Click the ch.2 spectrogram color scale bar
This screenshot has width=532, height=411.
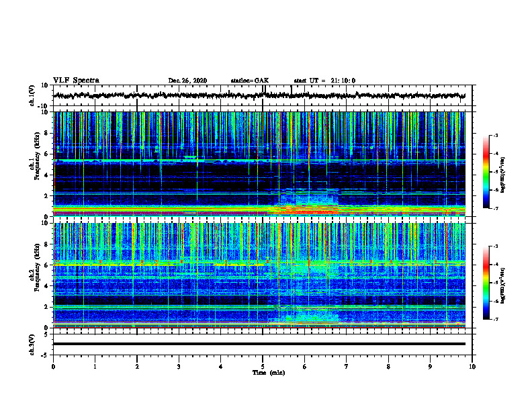coord(486,283)
